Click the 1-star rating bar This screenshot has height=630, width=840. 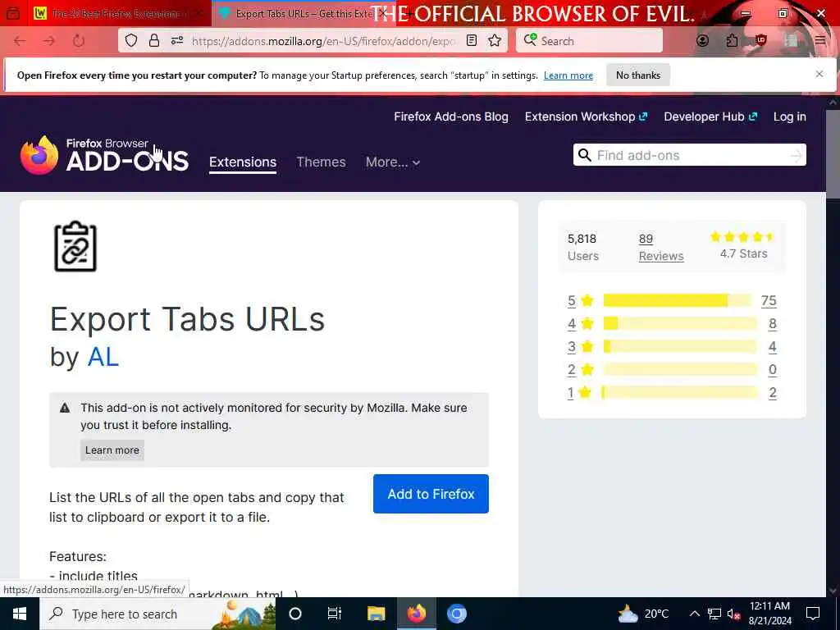click(680, 393)
